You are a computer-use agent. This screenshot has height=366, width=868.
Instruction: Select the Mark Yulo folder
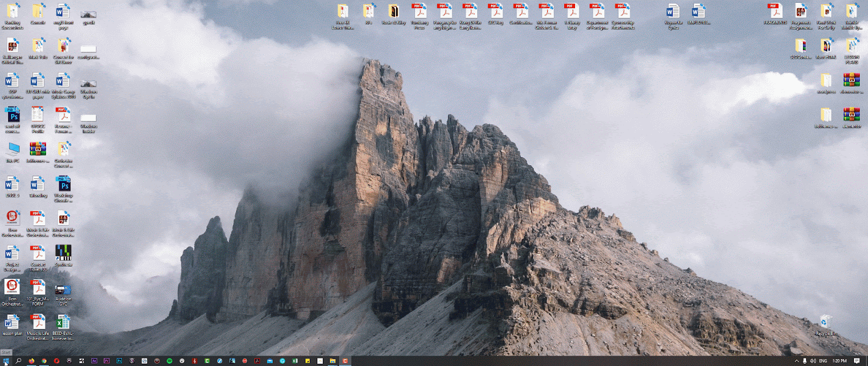pyautogui.click(x=38, y=48)
